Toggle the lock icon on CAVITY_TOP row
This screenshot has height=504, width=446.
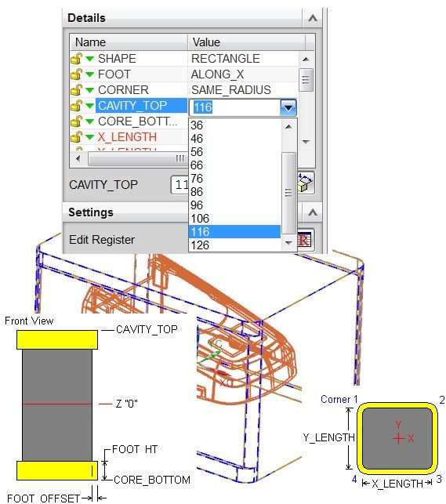76,106
